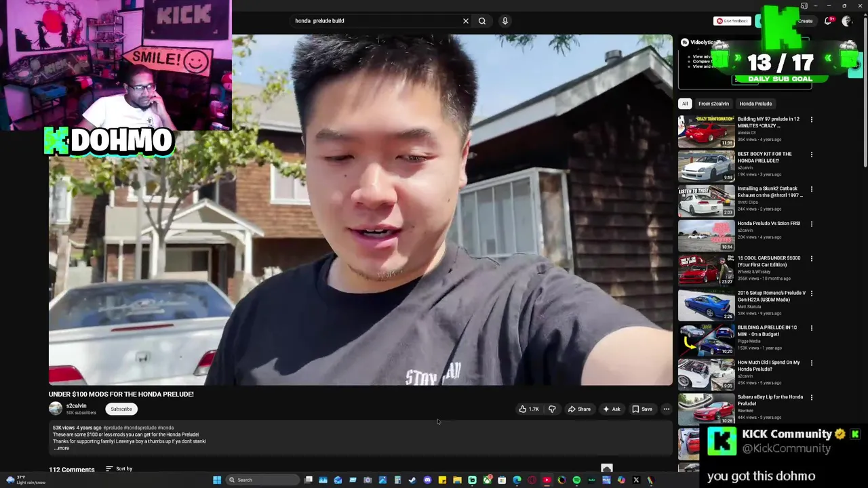
Task: Open Xbox app from taskbar
Action: (487, 480)
